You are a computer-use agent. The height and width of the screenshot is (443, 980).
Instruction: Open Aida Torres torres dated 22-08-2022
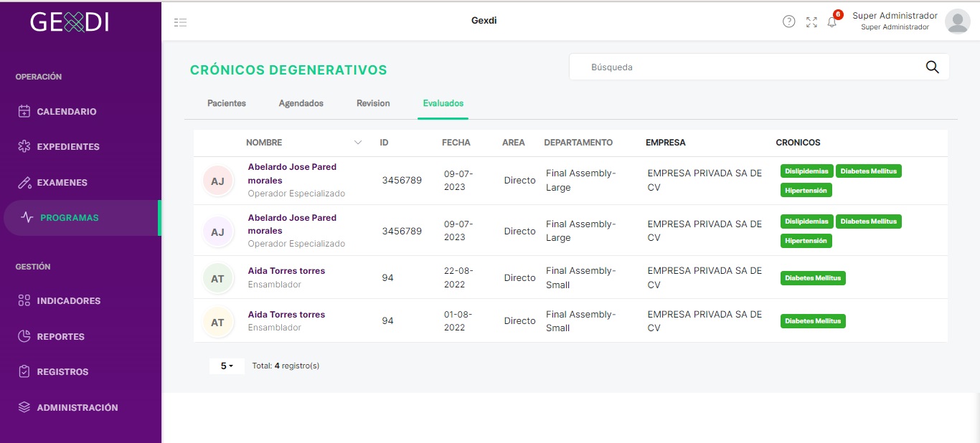point(286,271)
